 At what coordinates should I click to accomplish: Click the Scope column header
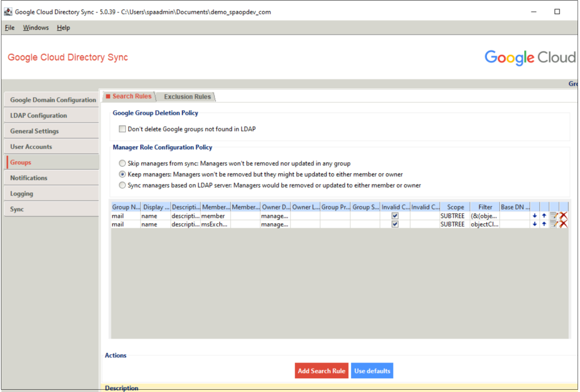(x=455, y=207)
